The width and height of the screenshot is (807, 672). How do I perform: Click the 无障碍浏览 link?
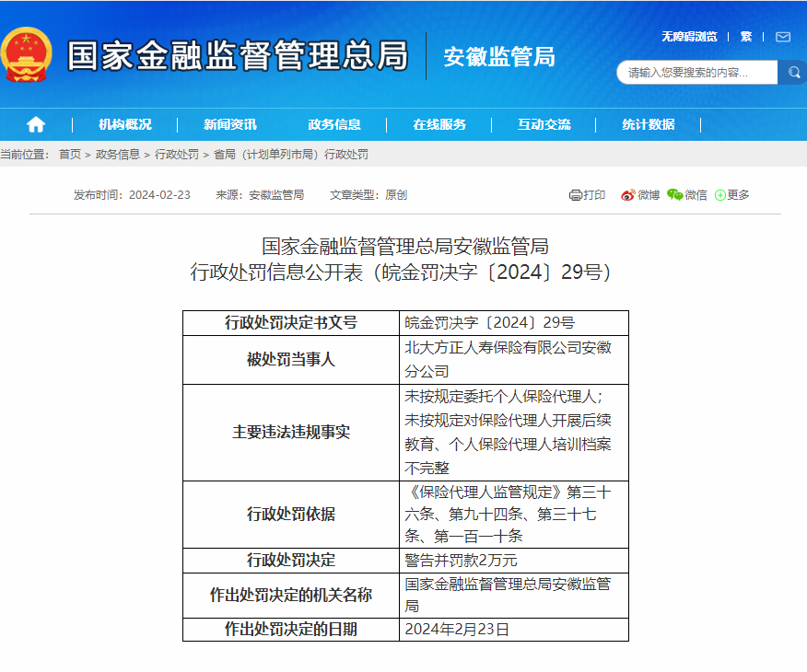pos(689,37)
